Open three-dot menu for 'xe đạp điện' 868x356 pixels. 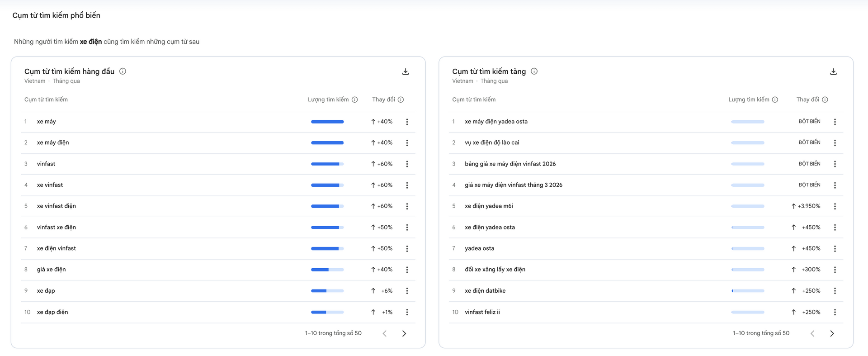[407, 312]
